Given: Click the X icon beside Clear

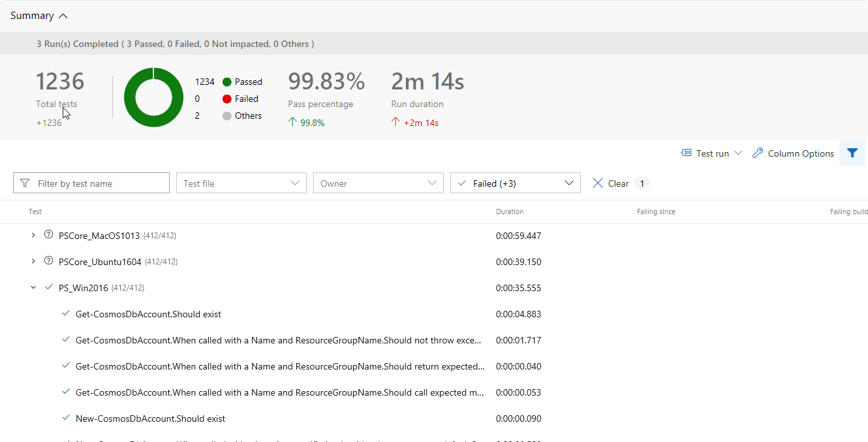Looking at the screenshot, I should coord(597,183).
